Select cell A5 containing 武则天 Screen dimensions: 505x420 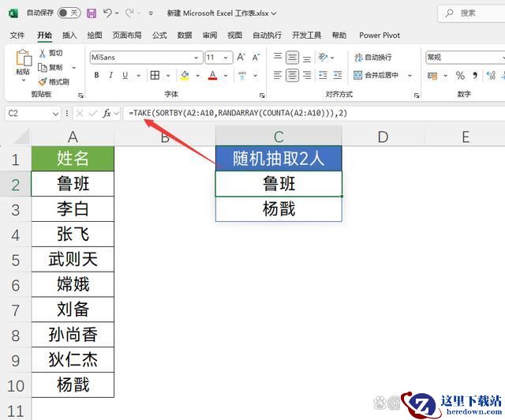click(73, 260)
